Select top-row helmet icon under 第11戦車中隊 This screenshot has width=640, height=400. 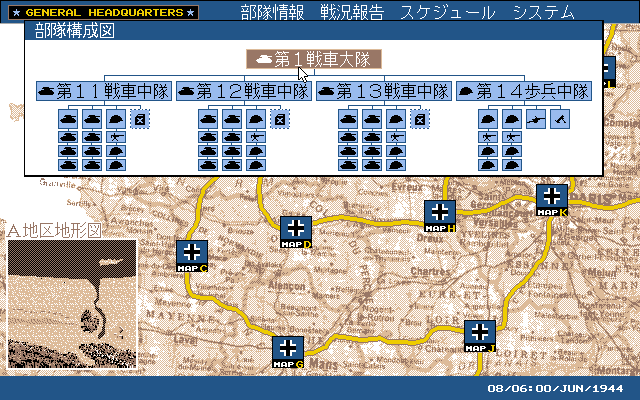click(x=116, y=119)
